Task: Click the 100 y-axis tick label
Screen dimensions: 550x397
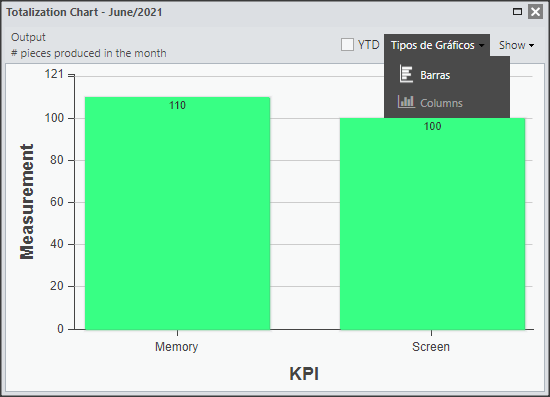Action: click(x=54, y=118)
